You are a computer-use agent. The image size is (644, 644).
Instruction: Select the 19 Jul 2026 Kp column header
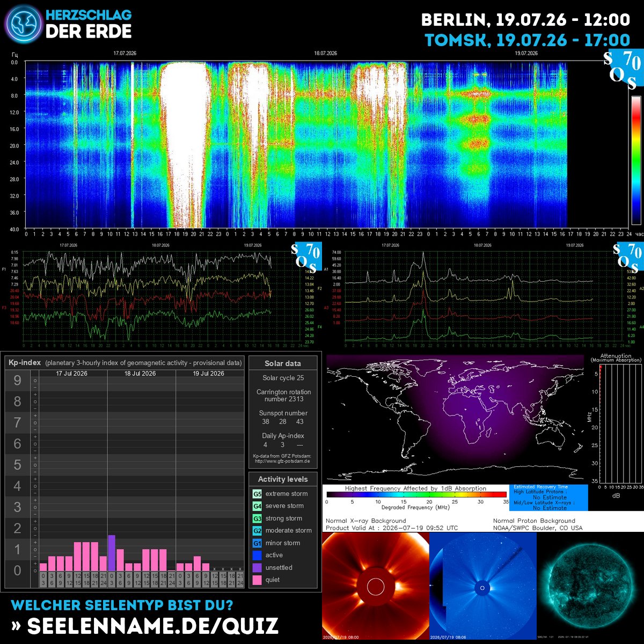click(x=209, y=374)
